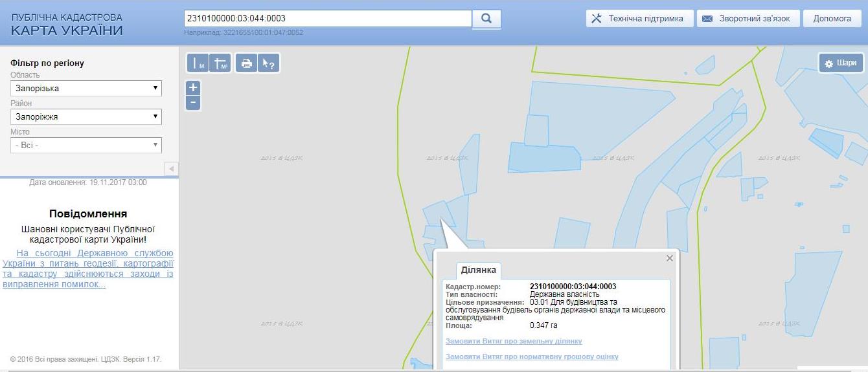The height and width of the screenshot is (372, 868).
Task: Open the Область dropdown
Action: 86,89
